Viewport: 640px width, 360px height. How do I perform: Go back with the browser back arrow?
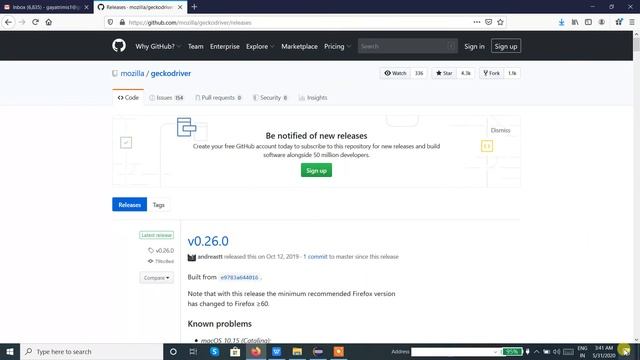pyautogui.click(x=9, y=22)
